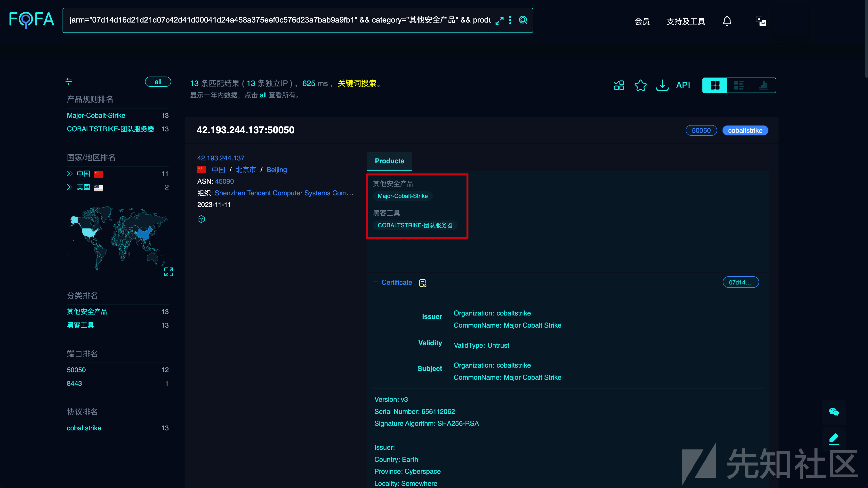Open Shenzhen Tencent Computer Systems organization link
The height and width of the screenshot is (488, 868).
point(284,193)
